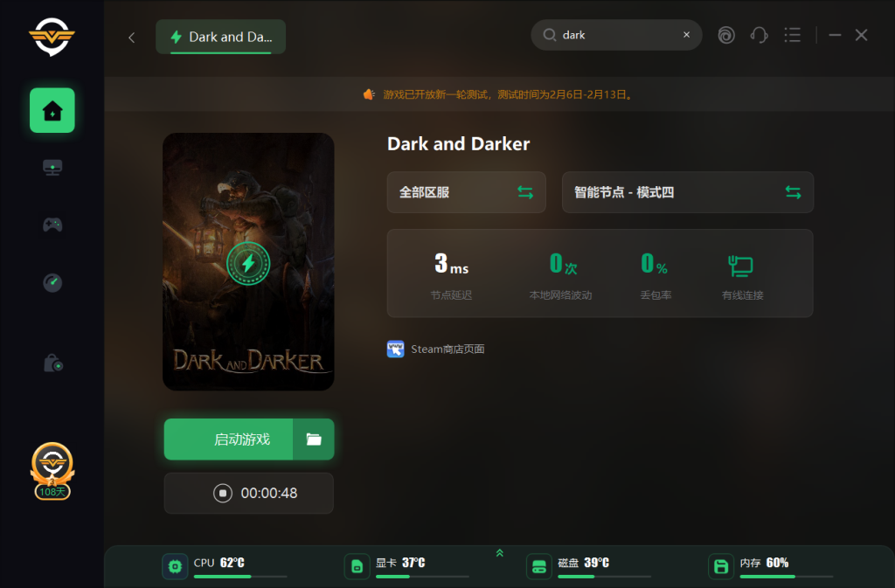Go back using the left arrow

(132, 38)
